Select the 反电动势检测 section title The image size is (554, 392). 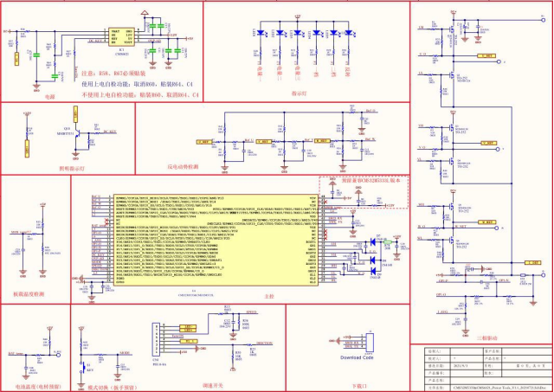pyautogui.click(x=183, y=167)
